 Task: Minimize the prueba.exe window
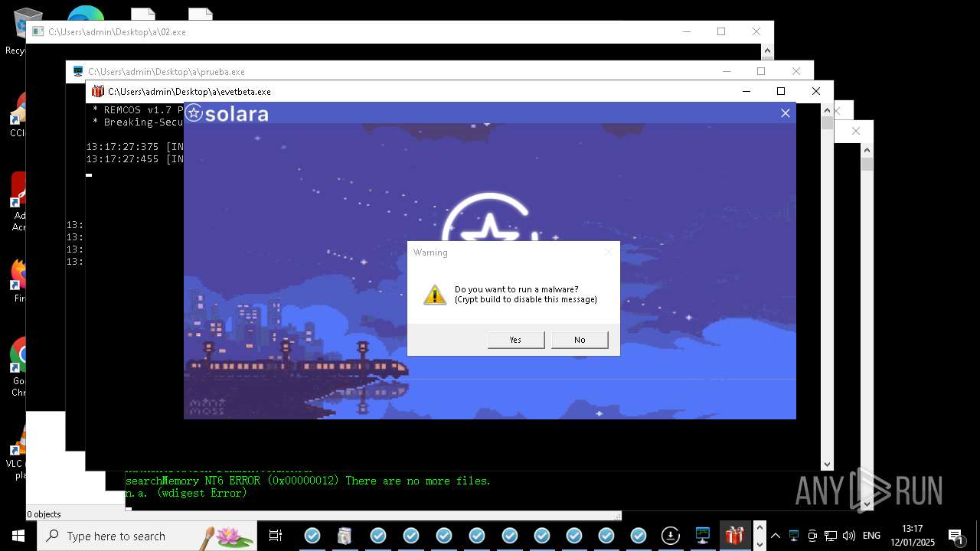point(727,71)
